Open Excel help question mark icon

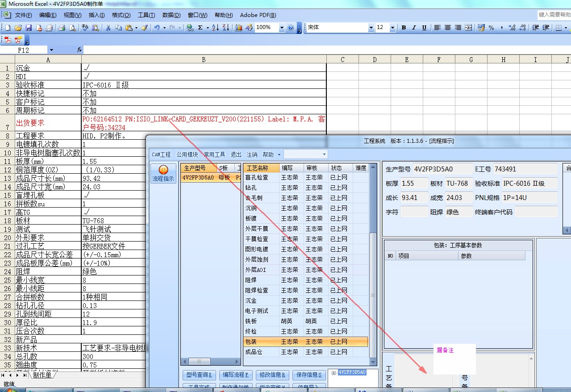(x=291, y=28)
